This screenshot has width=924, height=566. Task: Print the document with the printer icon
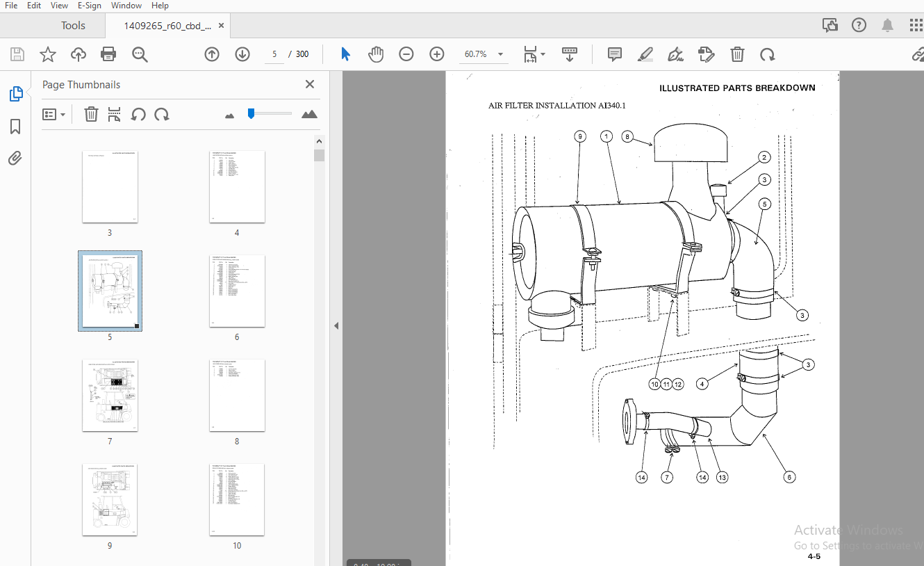[x=108, y=54]
